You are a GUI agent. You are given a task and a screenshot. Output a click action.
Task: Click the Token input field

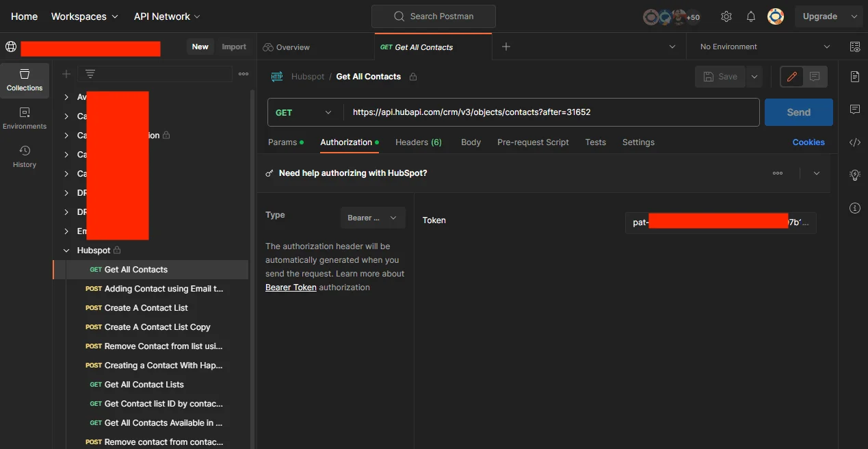click(x=721, y=222)
